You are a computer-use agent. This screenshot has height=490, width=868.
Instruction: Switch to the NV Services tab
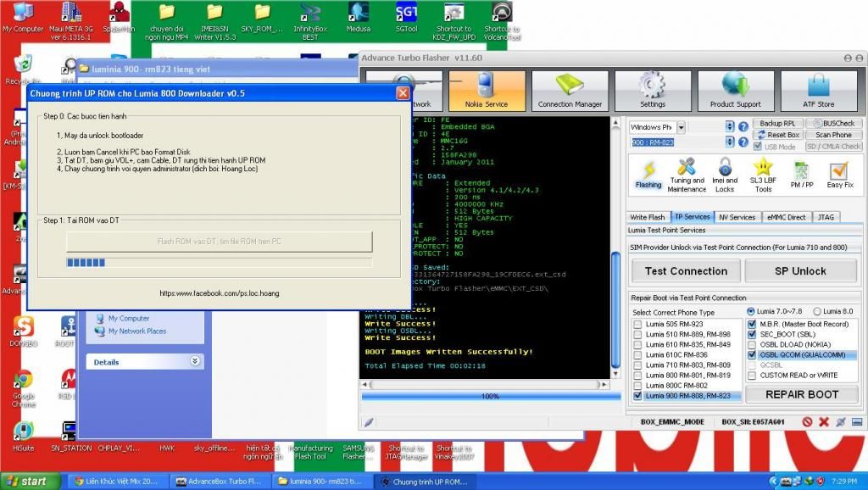(x=737, y=217)
